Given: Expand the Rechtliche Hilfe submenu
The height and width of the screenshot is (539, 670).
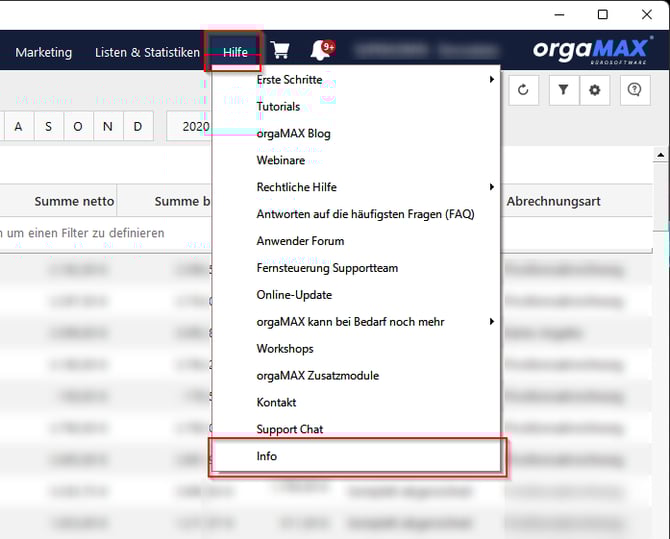Looking at the screenshot, I should [x=356, y=187].
